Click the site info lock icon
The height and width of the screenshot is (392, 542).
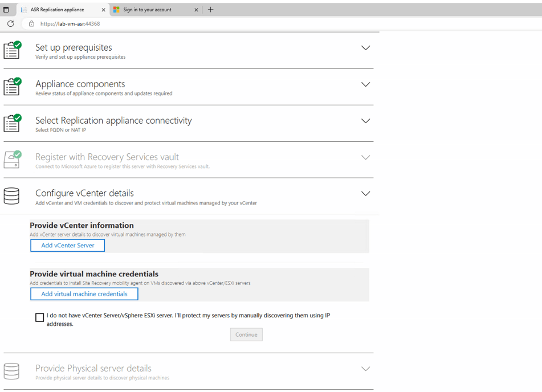point(31,23)
